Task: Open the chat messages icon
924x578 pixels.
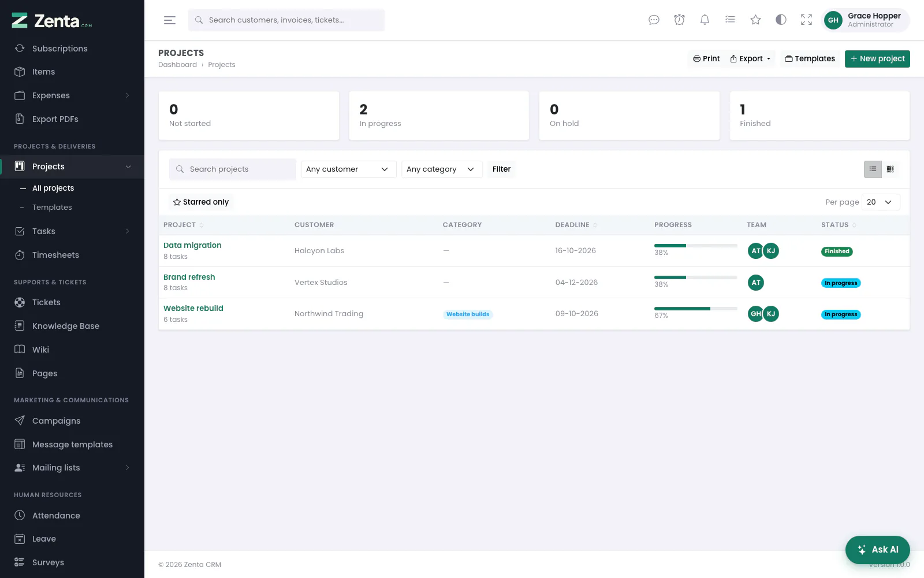Action: pyautogui.click(x=654, y=20)
